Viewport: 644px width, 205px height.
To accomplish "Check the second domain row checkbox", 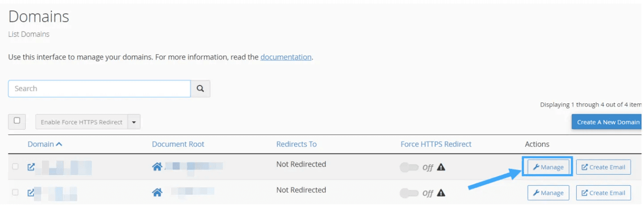I will pos(16,192).
